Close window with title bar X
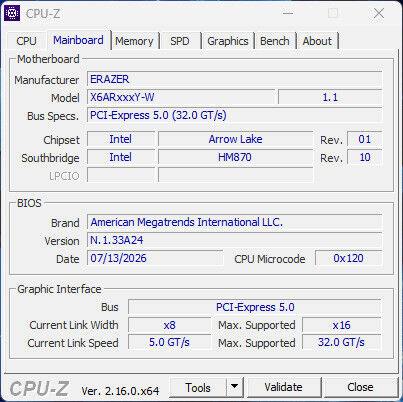This screenshot has width=403, height=402. point(379,14)
